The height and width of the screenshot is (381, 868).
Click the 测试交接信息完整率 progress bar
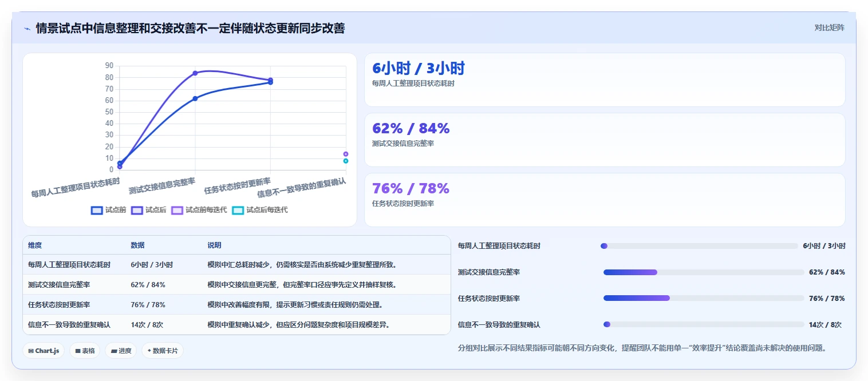(x=704, y=272)
